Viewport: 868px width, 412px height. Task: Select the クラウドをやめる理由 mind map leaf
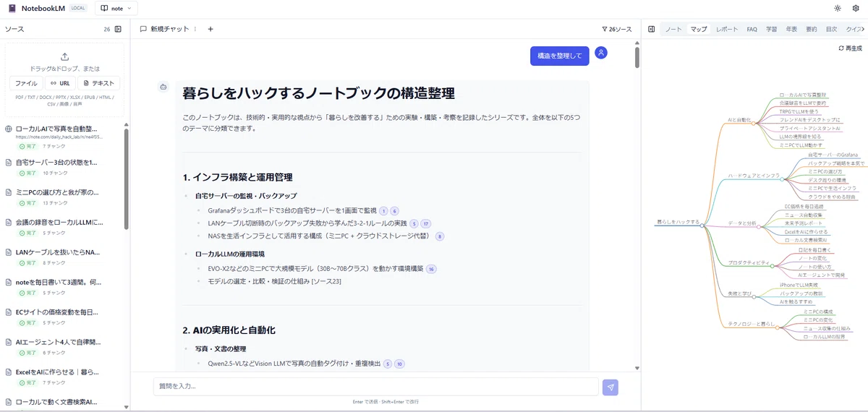[833, 196]
